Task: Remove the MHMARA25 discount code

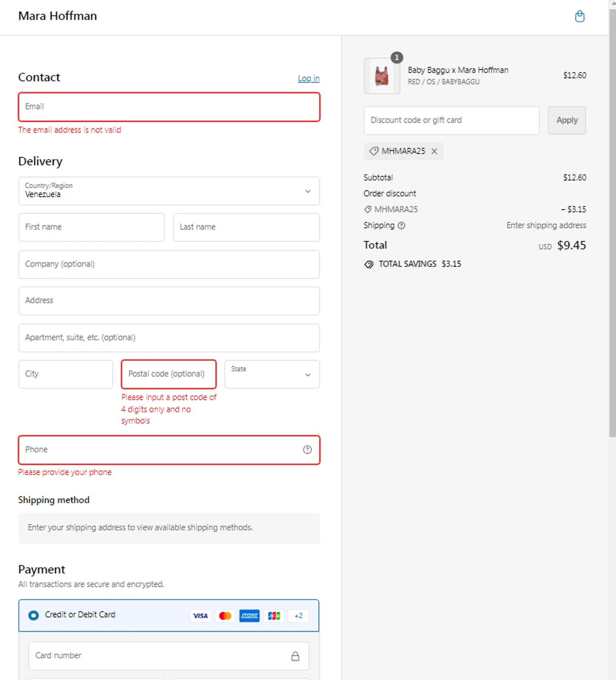Action: click(x=434, y=151)
